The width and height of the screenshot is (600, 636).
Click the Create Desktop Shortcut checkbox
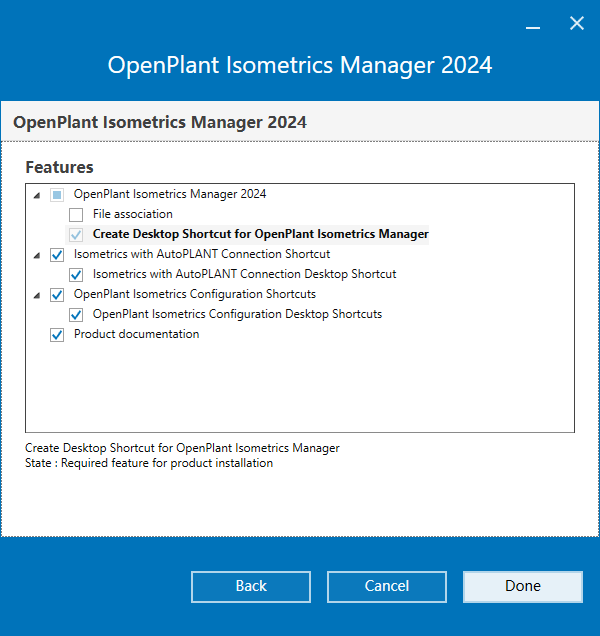coord(76,235)
